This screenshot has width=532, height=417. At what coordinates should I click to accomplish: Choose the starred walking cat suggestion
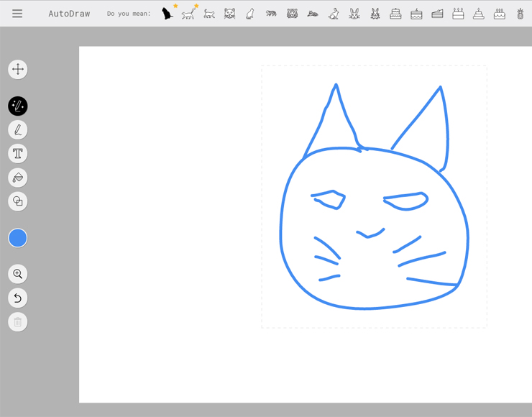click(188, 13)
